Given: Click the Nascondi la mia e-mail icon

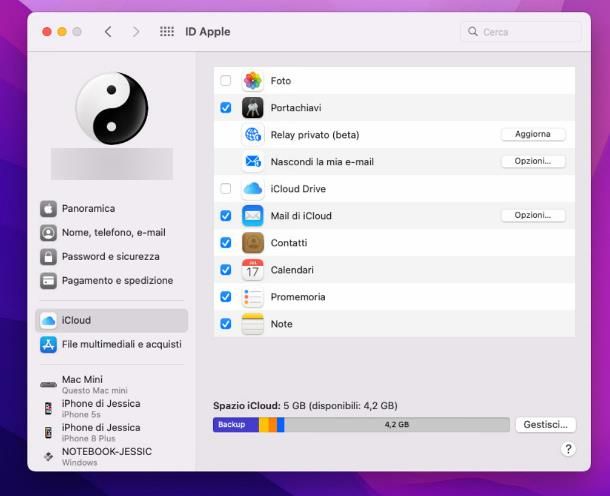Looking at the screenshot, I should pyautogui.click(x=252, y=162).
